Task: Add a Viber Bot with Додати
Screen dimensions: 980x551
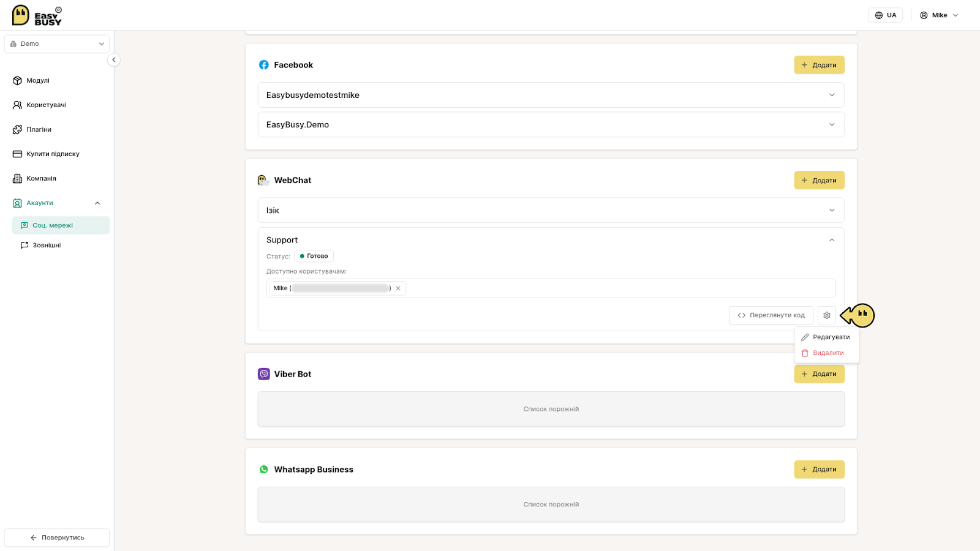Action: click(819, 374)
